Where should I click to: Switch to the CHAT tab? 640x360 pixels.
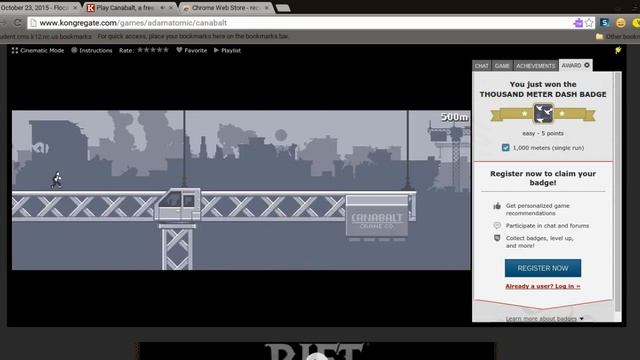click(x=482, y=66)
